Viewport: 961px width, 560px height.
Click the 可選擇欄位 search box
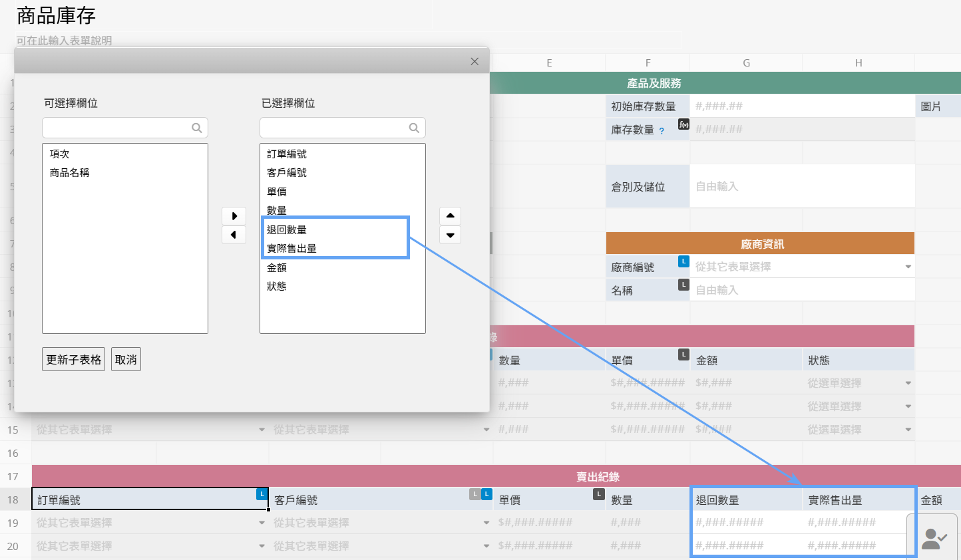coord(118,128)
